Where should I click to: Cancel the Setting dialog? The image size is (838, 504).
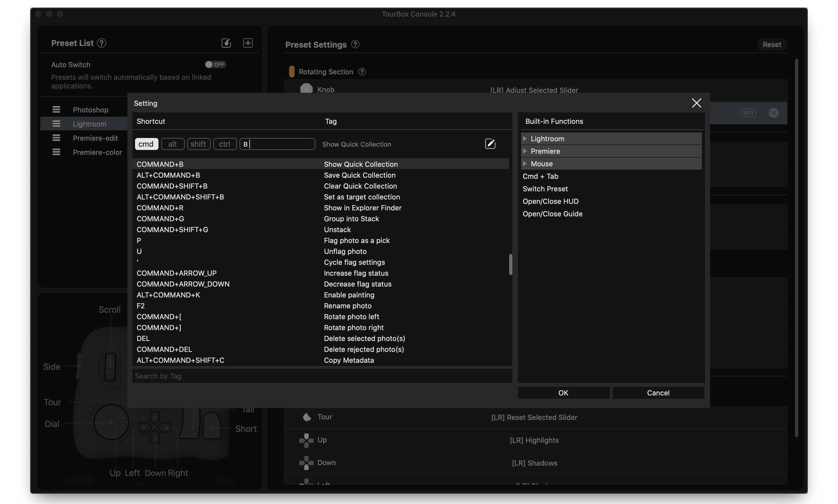(658, 393)
